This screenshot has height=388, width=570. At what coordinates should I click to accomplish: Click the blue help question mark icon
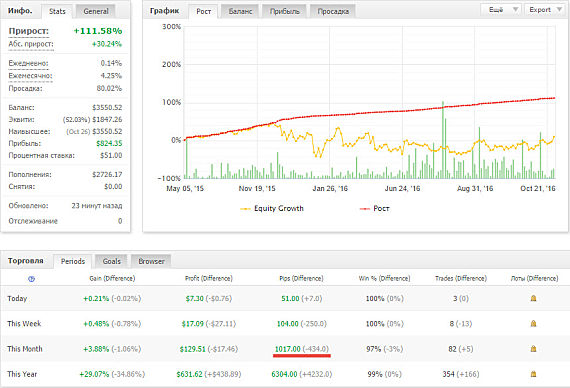(x=31, y=279)
